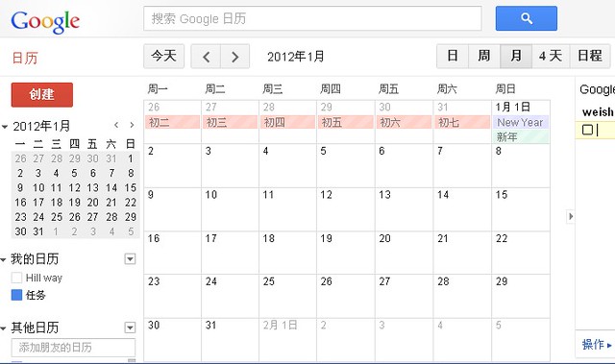Switch to 4 天 view
The width and height of the screenshot is (615, 364).
pyautogui.click(x=551, y=56)
